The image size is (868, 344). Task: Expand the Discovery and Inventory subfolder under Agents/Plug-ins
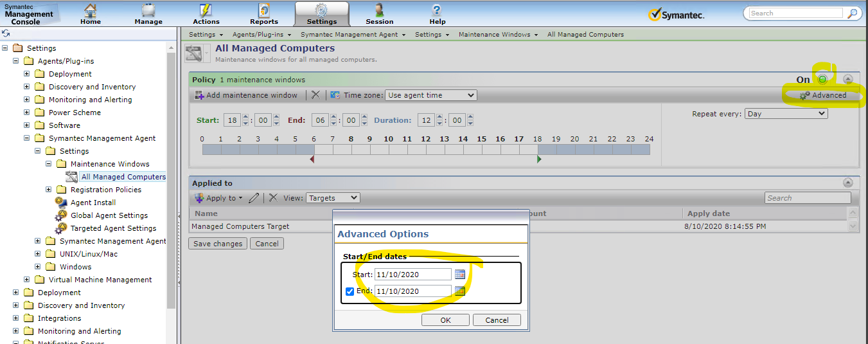click(27, 87)
